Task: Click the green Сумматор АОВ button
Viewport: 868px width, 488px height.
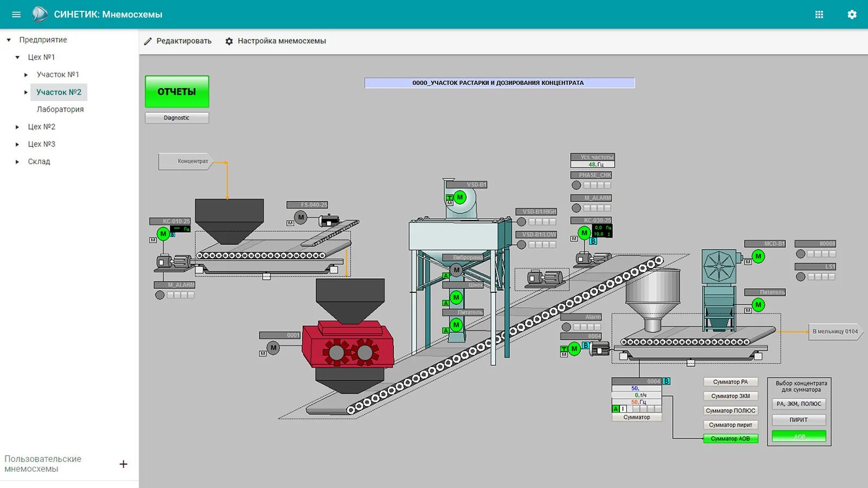Action: [730, 439]
